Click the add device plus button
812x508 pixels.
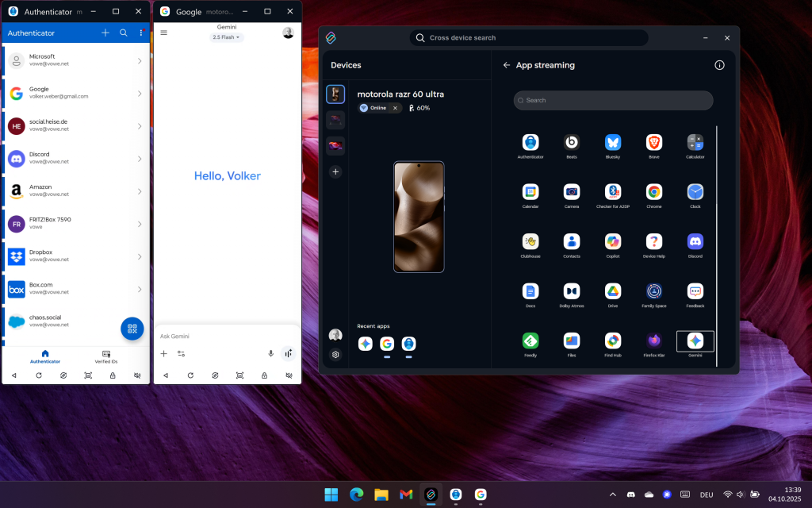[335, 171]
